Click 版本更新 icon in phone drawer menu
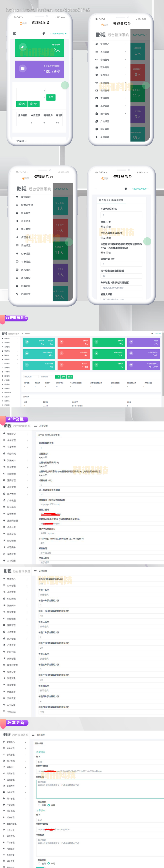164x868 pixels. click(17, 286)
